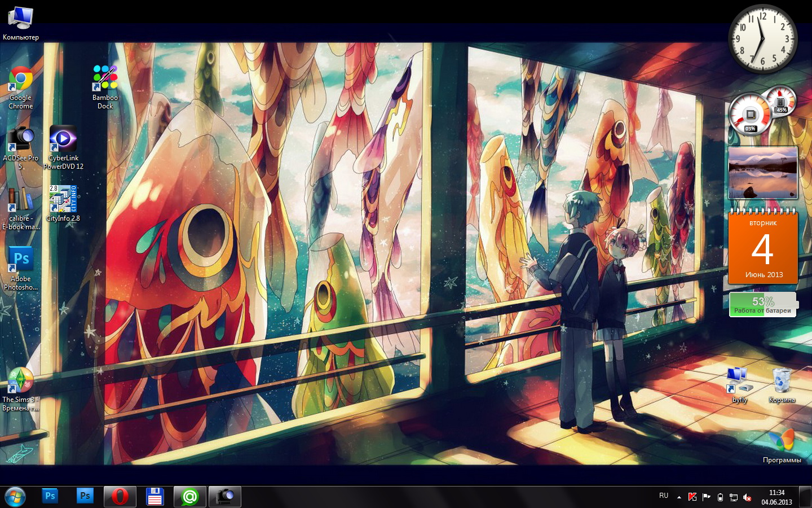Open the Windows Start menu
Screen dimensions: 812x508
pyautogui.click(x=15, y=497)
